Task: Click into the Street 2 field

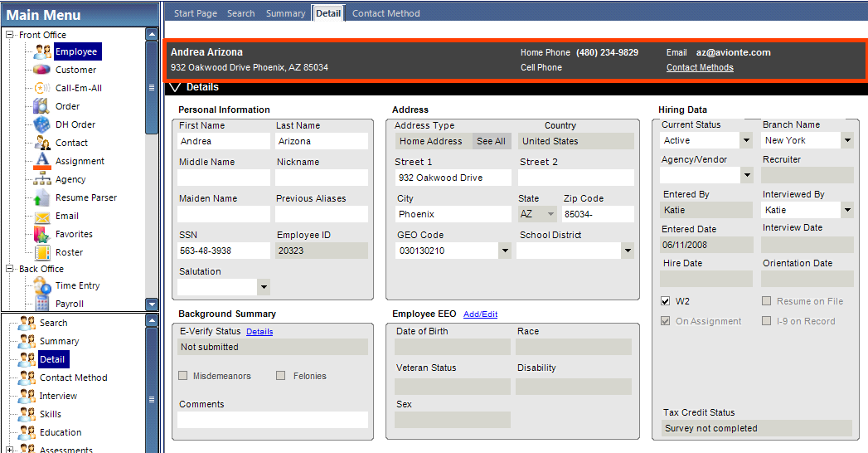Action: 575,178
